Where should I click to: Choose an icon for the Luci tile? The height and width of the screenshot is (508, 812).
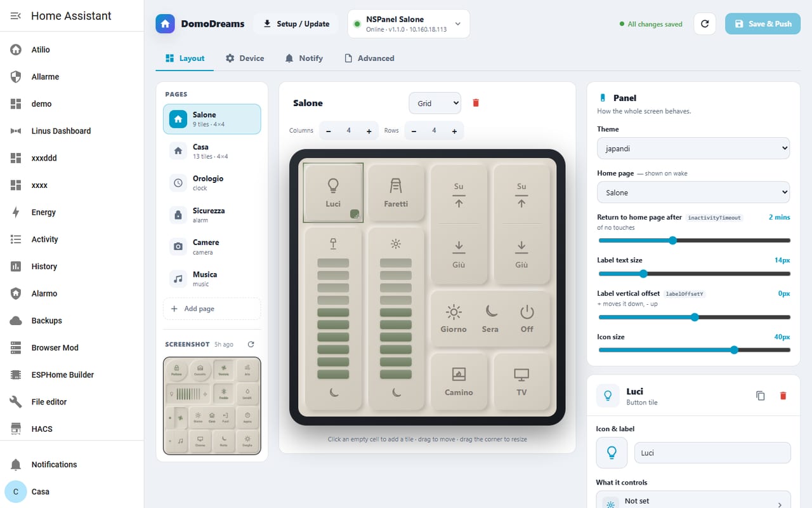tap(612, 453)
